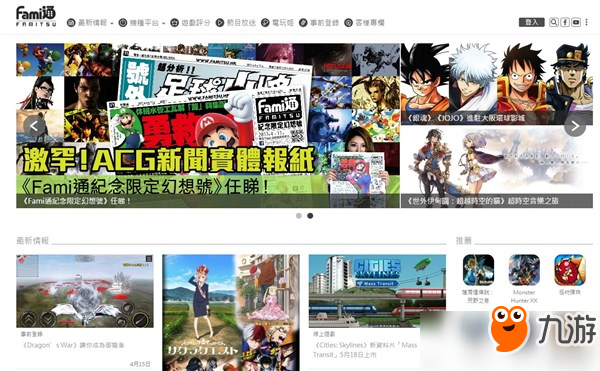Open the Facebook icon in header

point(565,22)
